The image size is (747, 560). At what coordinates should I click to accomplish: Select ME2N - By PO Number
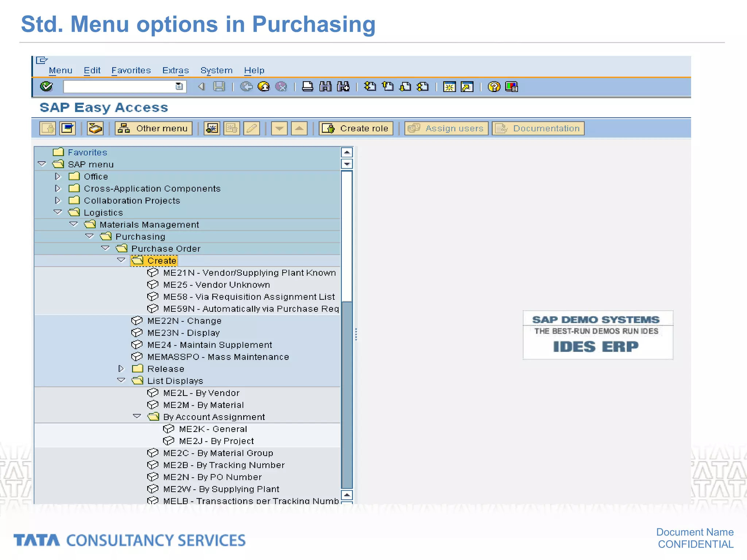[212, 477]
